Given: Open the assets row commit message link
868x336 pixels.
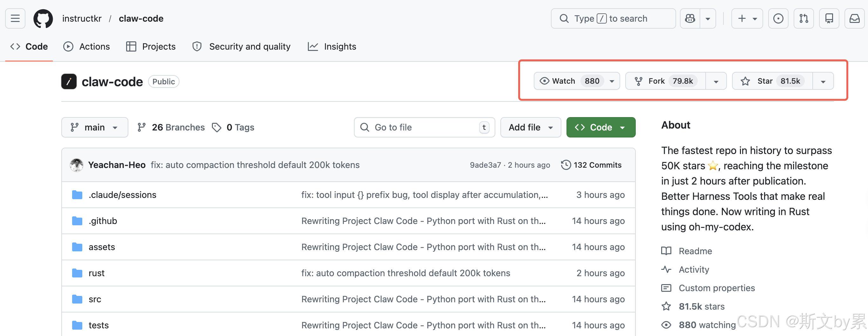Looking at the screenshot, I should pos(424,247).
